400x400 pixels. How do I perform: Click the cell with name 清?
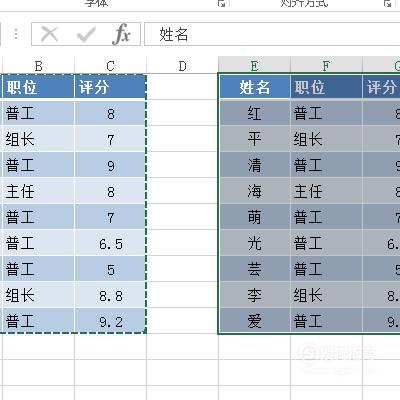[254, 165]
